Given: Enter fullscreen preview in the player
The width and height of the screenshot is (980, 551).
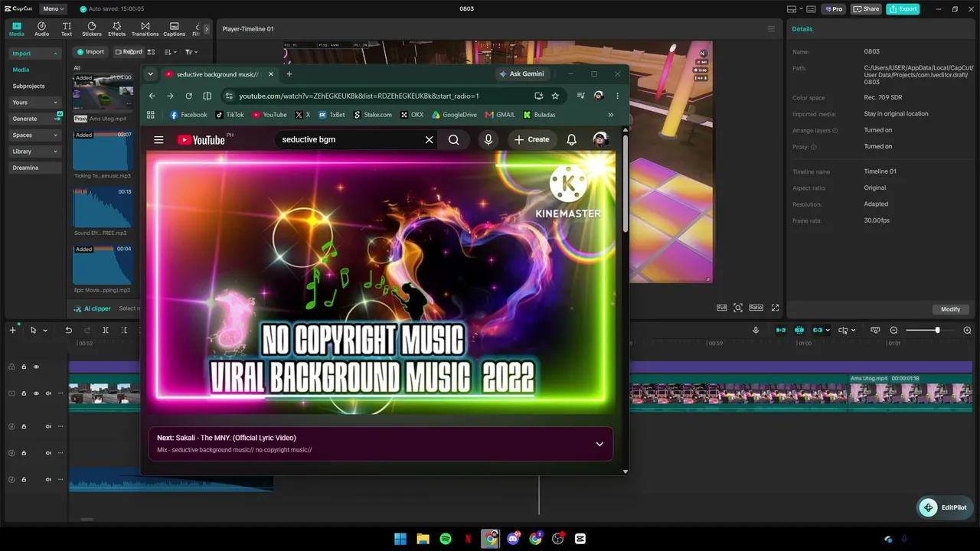Looking at the screenshot, I should click(x=775, y=308).
